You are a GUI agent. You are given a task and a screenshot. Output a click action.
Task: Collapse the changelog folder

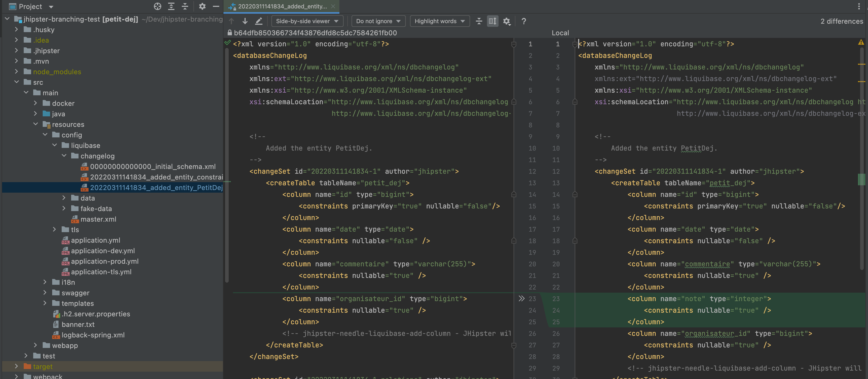tap(64, 156)
